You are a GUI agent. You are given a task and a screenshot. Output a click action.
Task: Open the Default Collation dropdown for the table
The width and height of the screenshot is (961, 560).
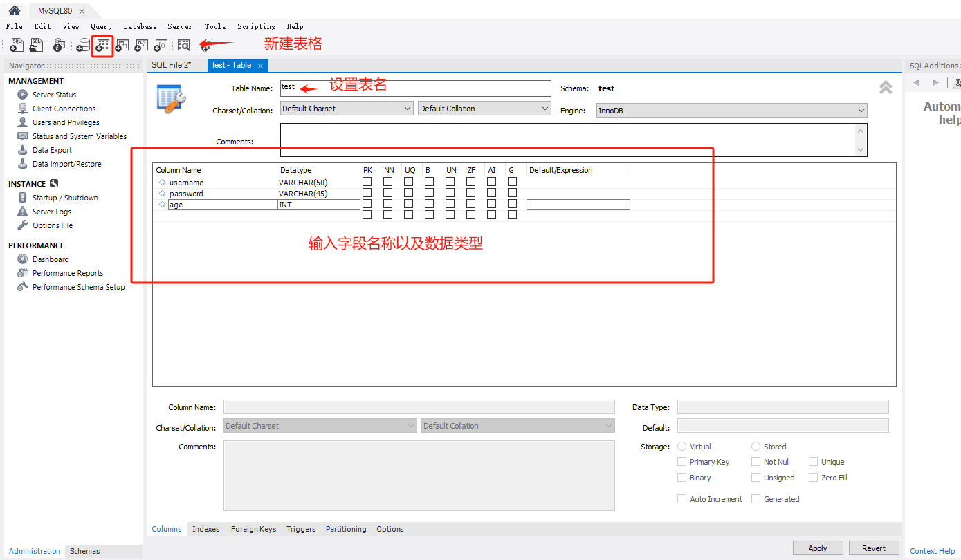[x=485, y=109]
